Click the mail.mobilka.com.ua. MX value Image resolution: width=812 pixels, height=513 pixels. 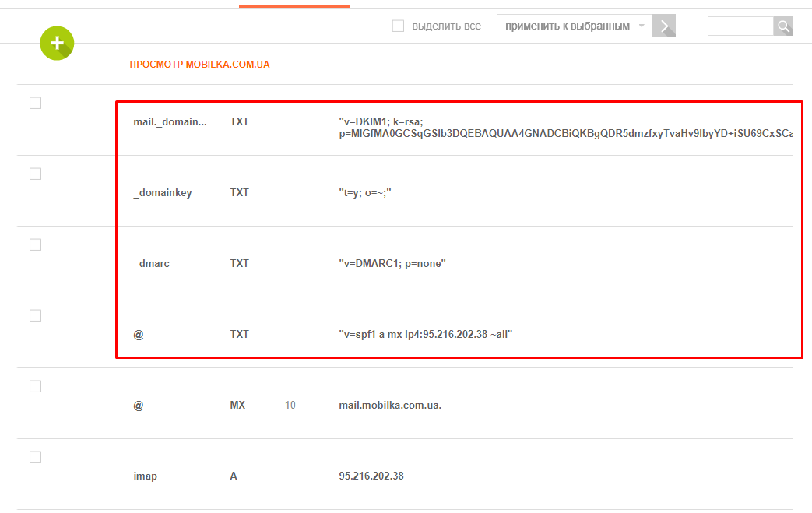(x=390, y=405)
